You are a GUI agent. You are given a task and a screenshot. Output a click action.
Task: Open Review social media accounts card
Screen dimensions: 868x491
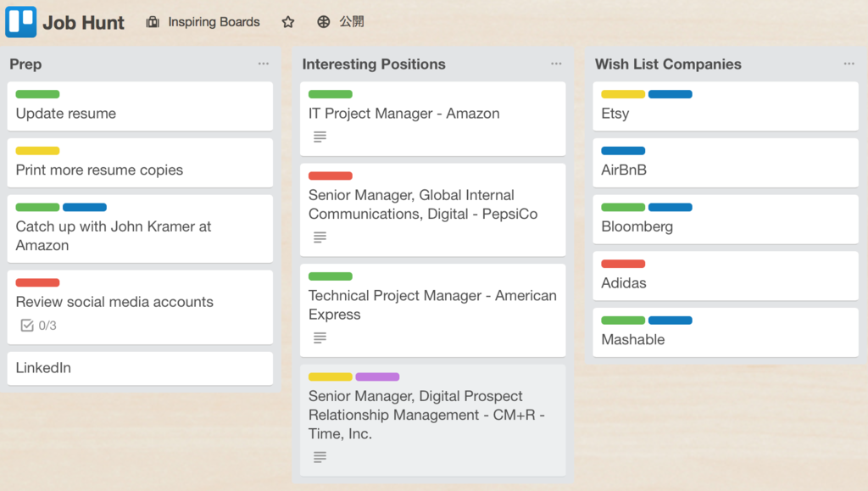tap(140, 307)
